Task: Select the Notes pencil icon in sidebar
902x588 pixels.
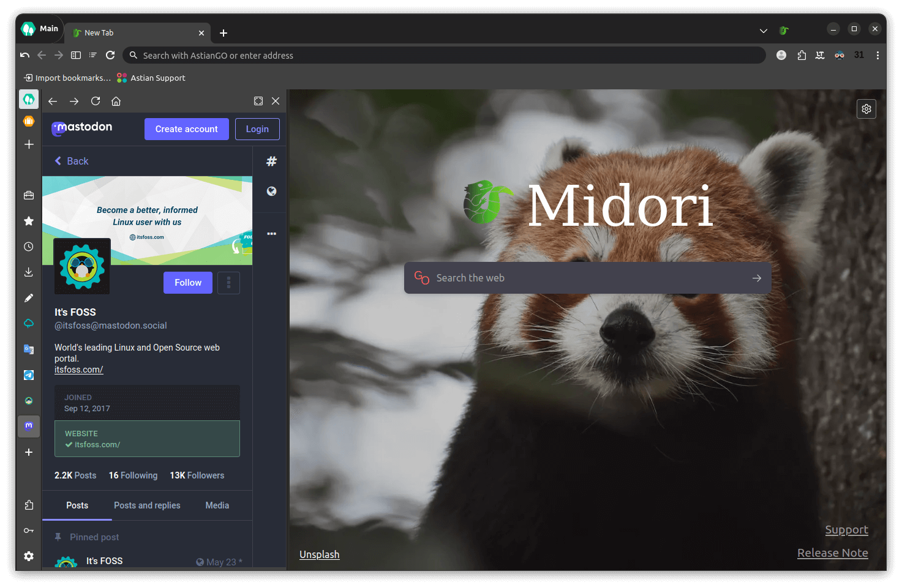Action: pos(28,298)
